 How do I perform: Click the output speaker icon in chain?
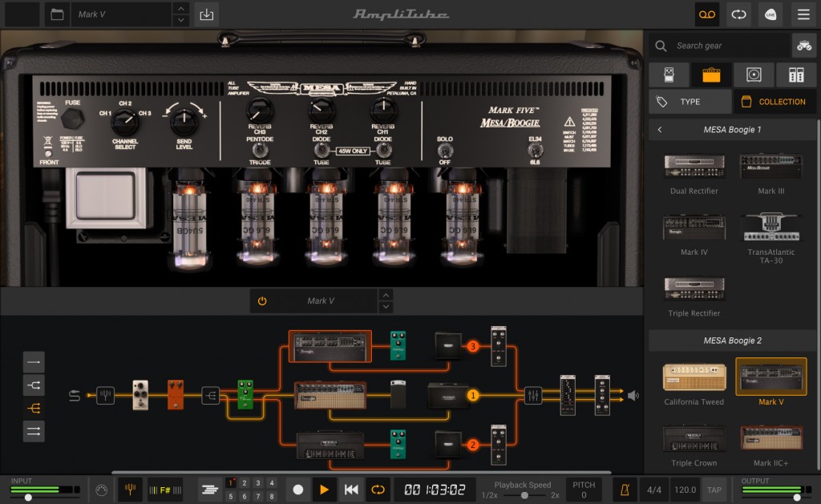[633, 395]
